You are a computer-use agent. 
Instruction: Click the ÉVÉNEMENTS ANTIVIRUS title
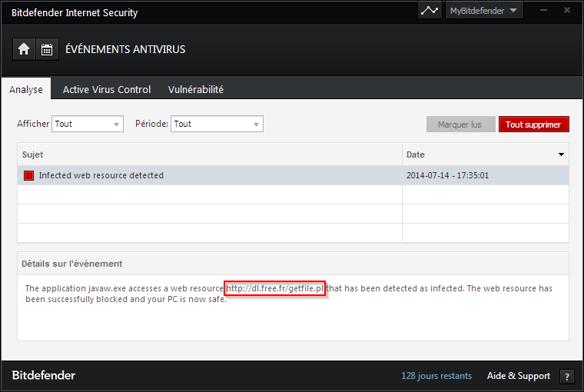(125, 49)
